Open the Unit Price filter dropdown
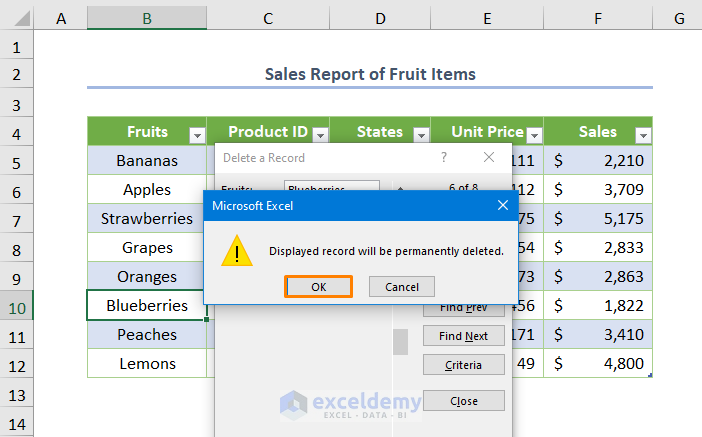The image size is (702, 437). tap(534, 134)
